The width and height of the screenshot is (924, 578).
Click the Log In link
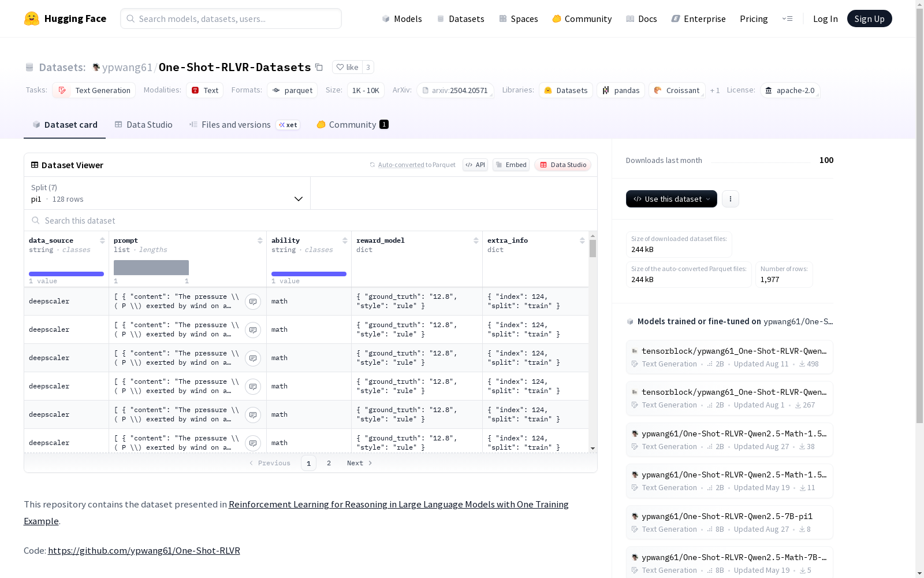tap(825, 18)
